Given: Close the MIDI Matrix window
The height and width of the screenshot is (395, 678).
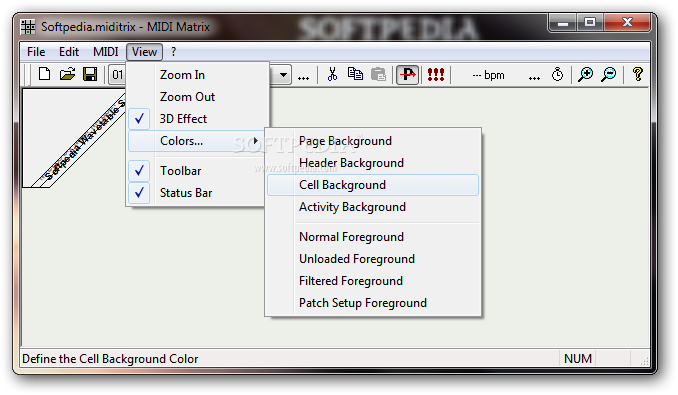Looking at the screenshot, I should pos(627,23).
